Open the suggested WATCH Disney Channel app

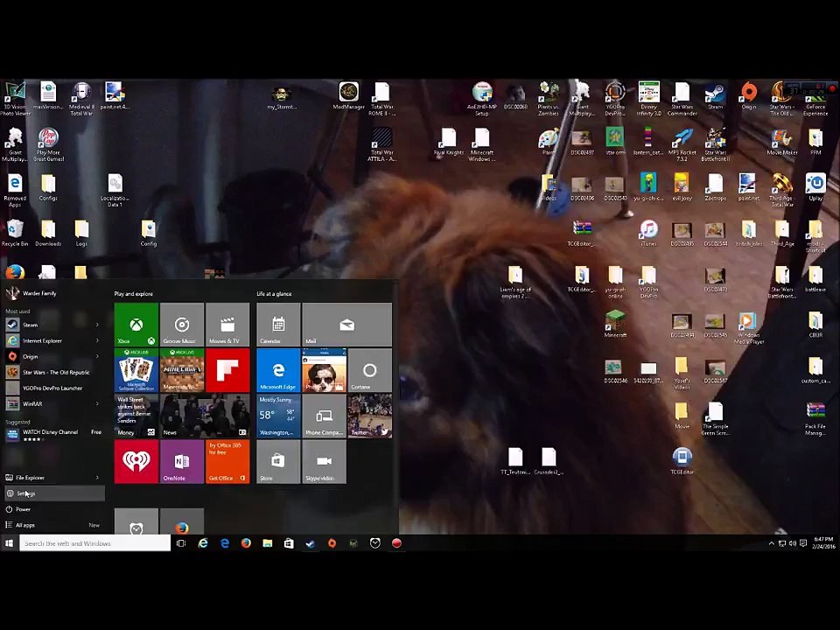click(54, 435)
